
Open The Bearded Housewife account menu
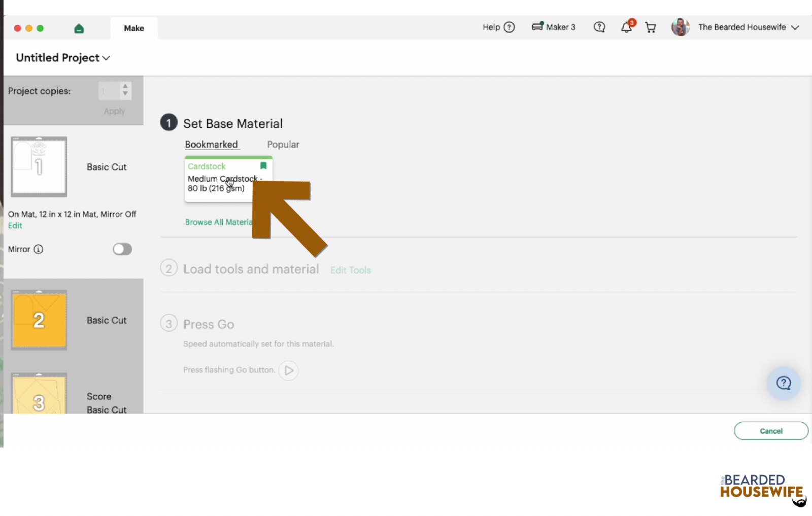pos(749,27)
